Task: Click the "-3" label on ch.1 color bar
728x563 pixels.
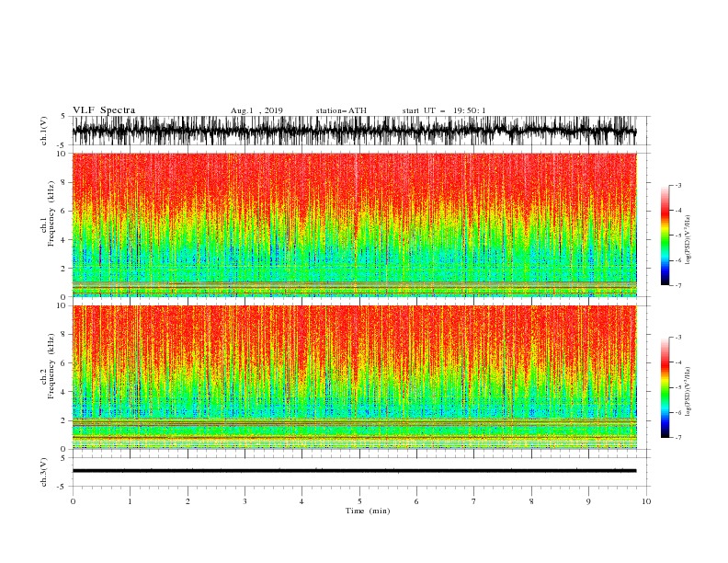Action: [x=678, y=185]
